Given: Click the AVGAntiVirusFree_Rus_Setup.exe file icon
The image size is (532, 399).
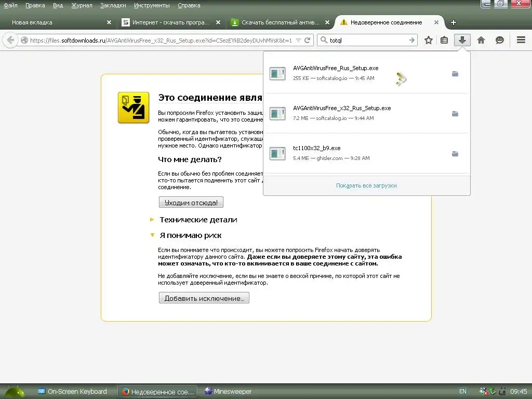Looking at the screenshot, I should (277, 73).
